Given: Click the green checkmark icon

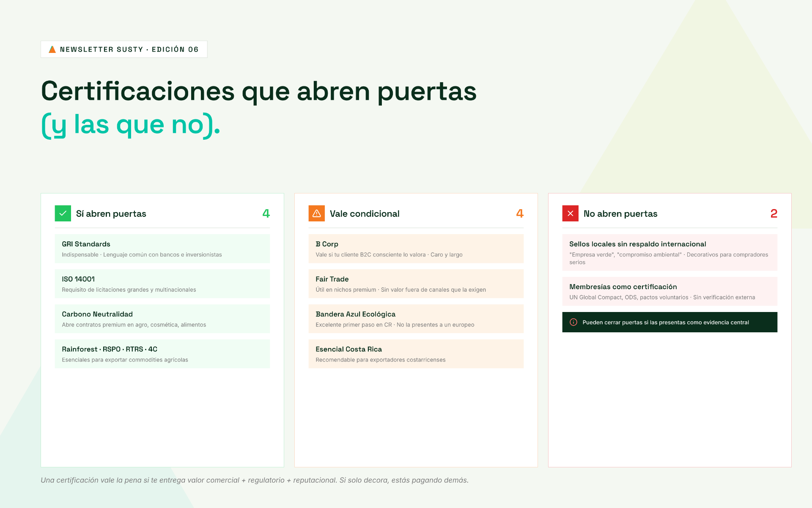Looking at the screenshot, I should 63,213.
